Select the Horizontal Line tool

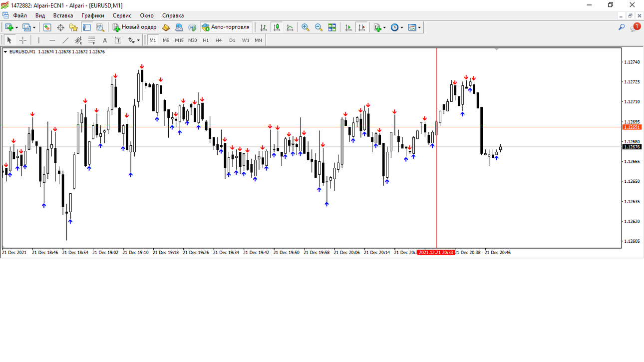[52, 40]
